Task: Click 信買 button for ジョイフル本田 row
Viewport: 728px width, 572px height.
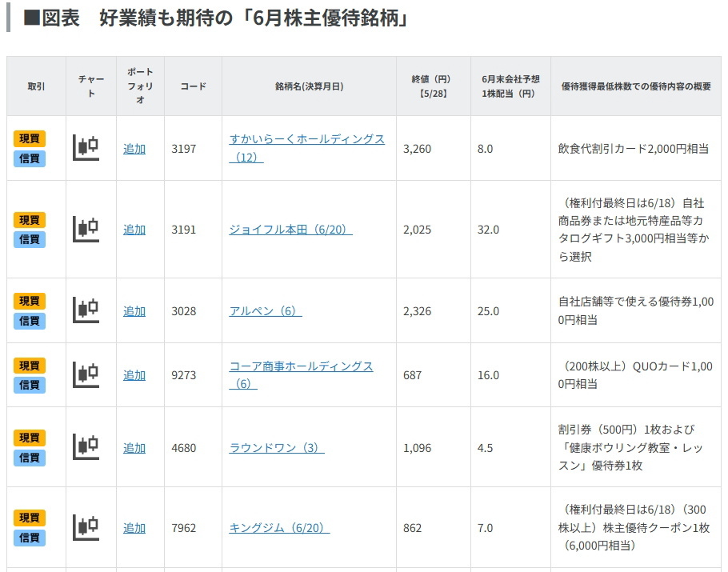Action: pos(30,239)
